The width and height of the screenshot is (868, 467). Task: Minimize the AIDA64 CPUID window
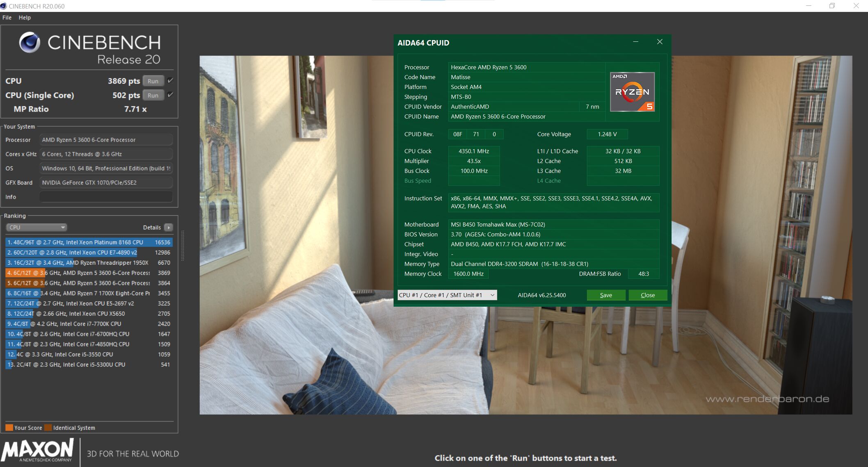point(635,42)
